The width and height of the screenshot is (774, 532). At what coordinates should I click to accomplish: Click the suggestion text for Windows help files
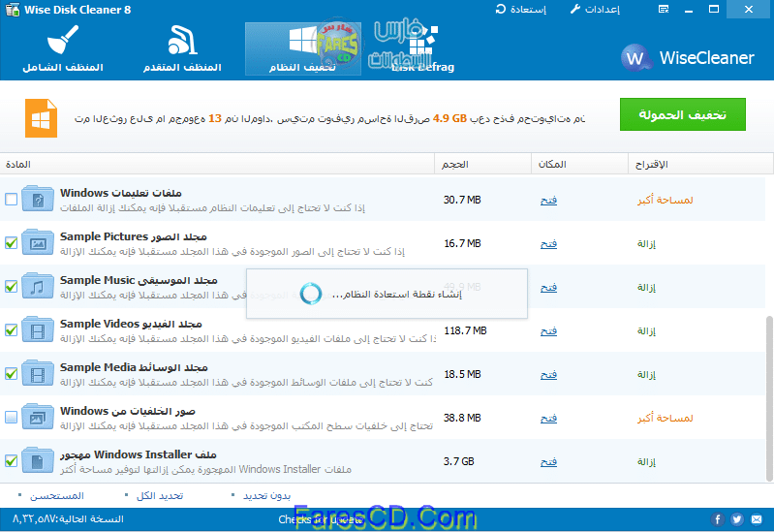tap(665, 200)
